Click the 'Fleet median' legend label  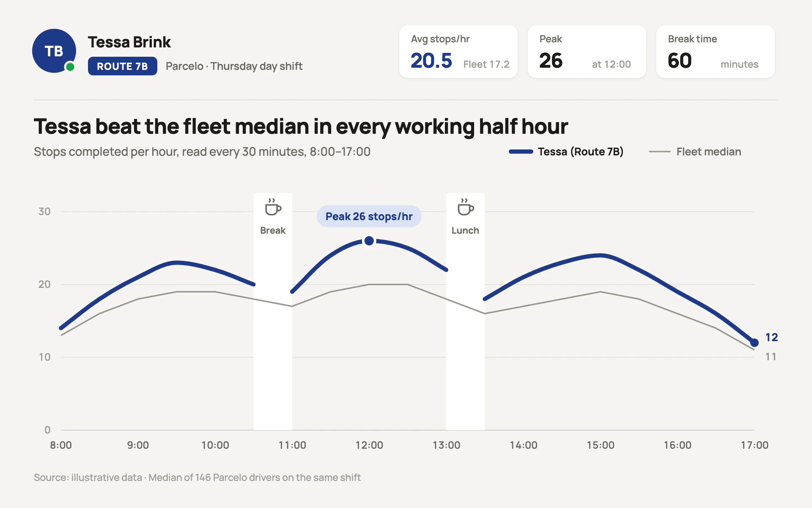(709, 152)
